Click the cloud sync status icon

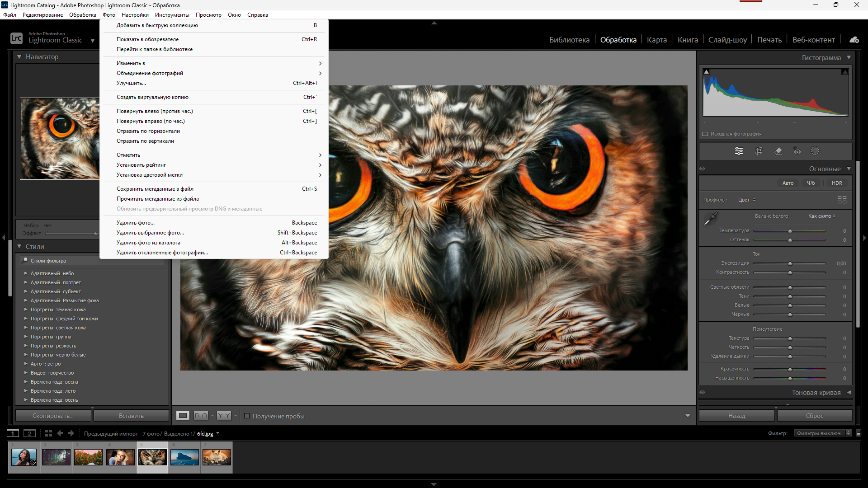[x=854, y=40]
